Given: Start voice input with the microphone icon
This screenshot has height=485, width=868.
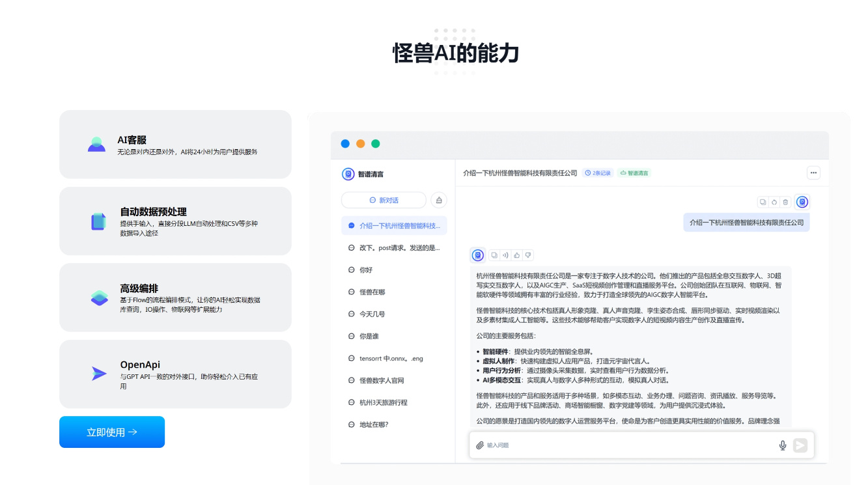Looking at the screenshot, I should (x=783, y=445).
